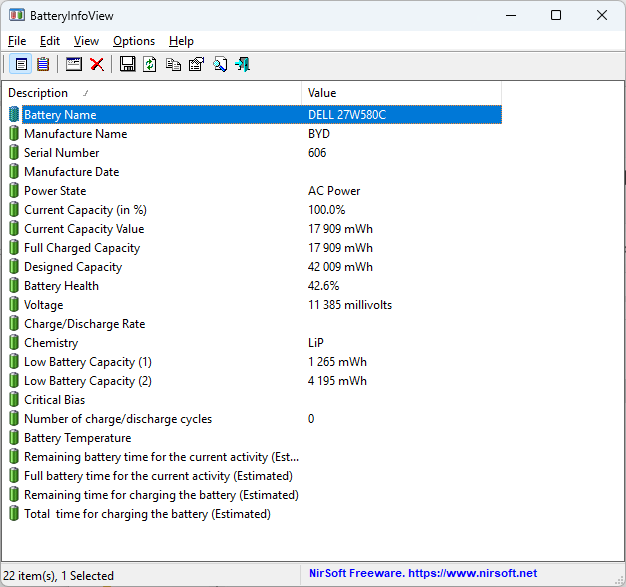Click battery icon of Battery Name row
The height and width of the screenshot is (587, 626).
14,115
